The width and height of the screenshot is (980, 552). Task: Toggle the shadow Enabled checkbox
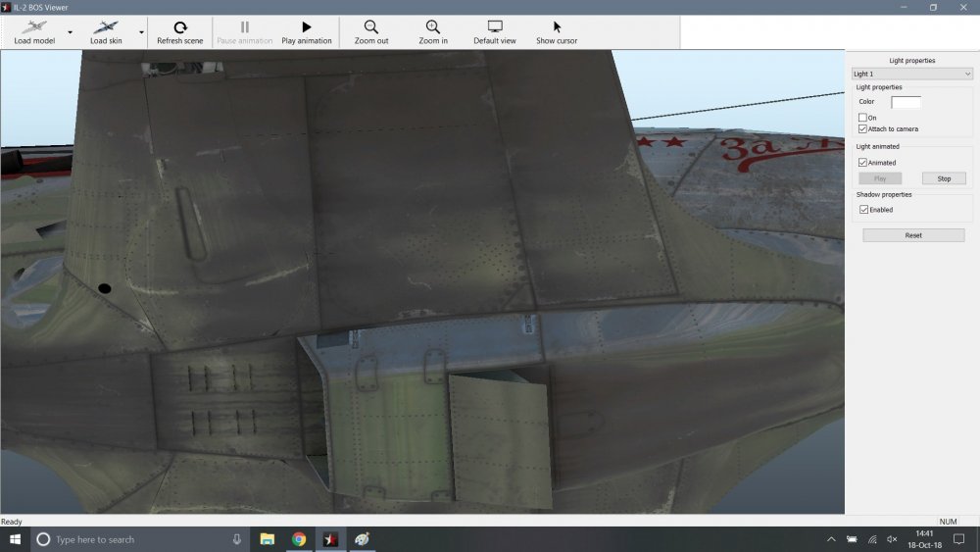pos(862,210)
